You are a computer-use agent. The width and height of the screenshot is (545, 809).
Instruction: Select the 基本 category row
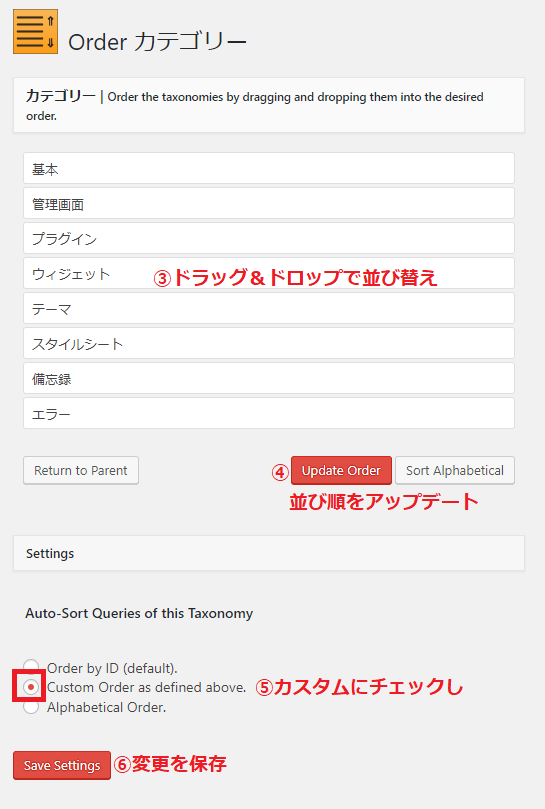coord(269,168)
